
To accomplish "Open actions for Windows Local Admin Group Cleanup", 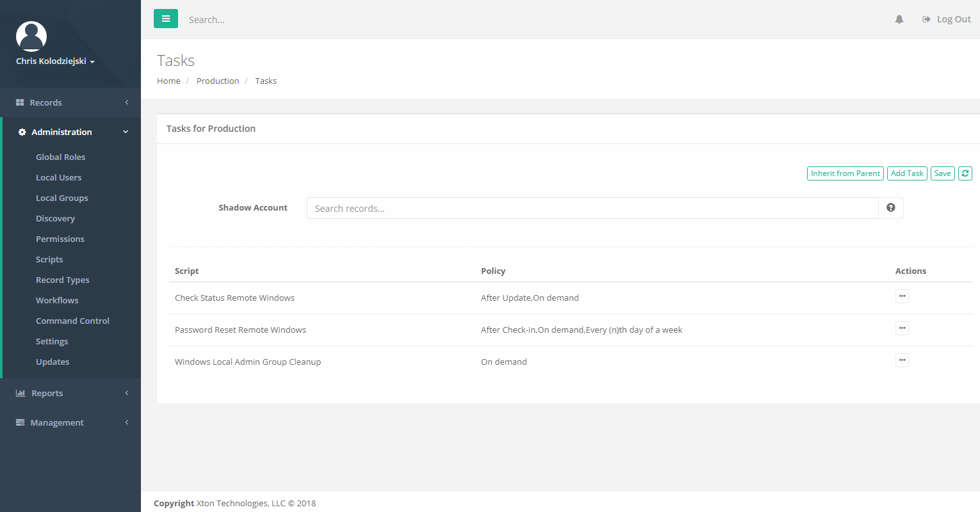I will click(x=902, y=360).
